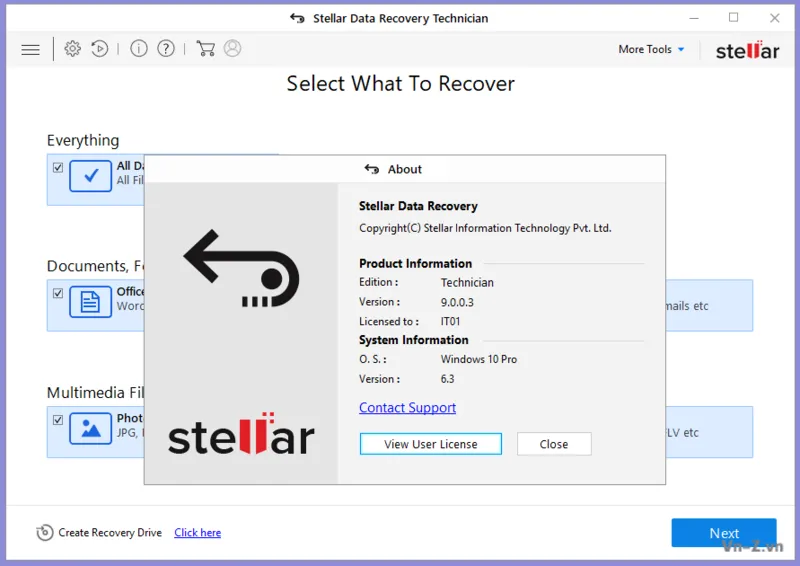
Task: Maximize the Stellar Data Recovery window
Action: point(734,18)
